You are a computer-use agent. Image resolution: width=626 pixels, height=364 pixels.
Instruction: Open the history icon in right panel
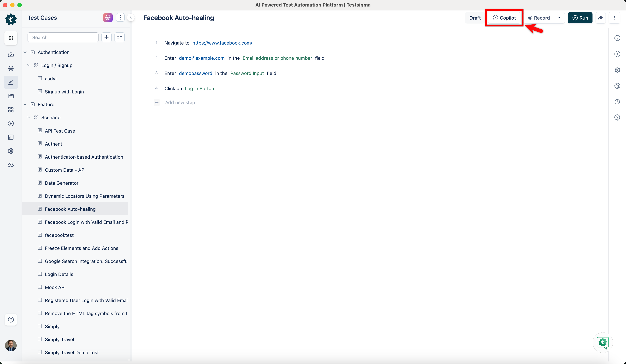pos(617,102)
